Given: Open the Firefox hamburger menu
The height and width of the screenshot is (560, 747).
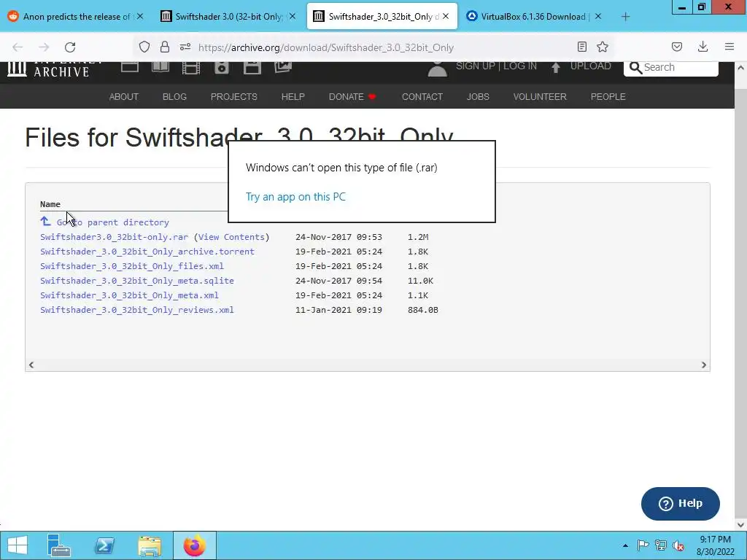Looking at the screenshot, I should pyautogui.click(x=729, y=47).
